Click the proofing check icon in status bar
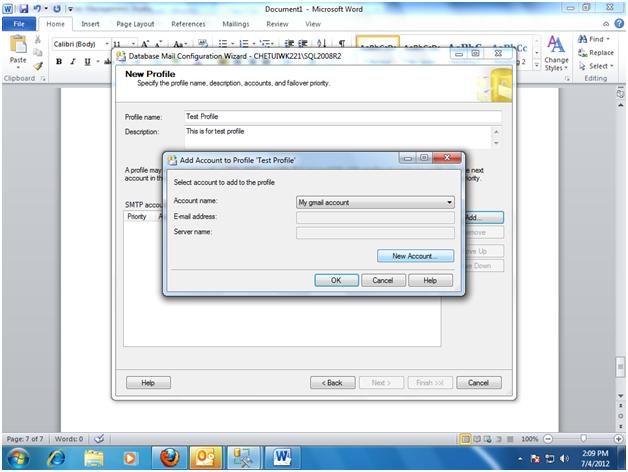 [99, 439]
